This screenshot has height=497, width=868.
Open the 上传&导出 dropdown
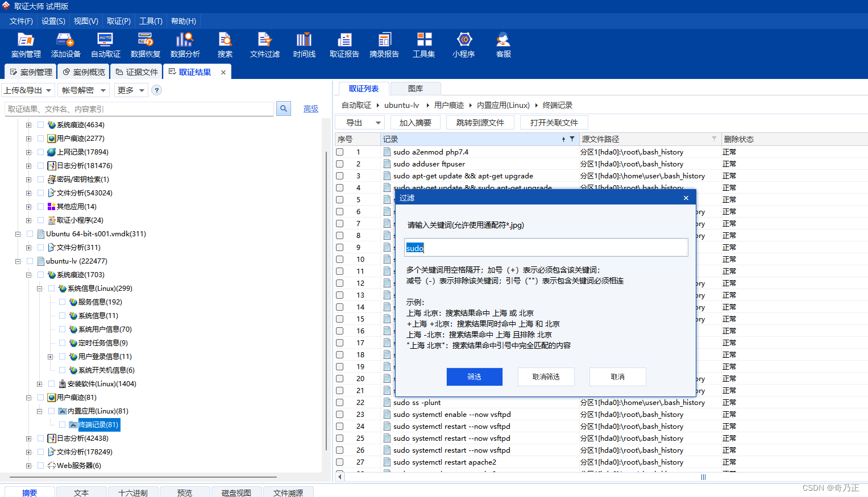click(28, 90)
